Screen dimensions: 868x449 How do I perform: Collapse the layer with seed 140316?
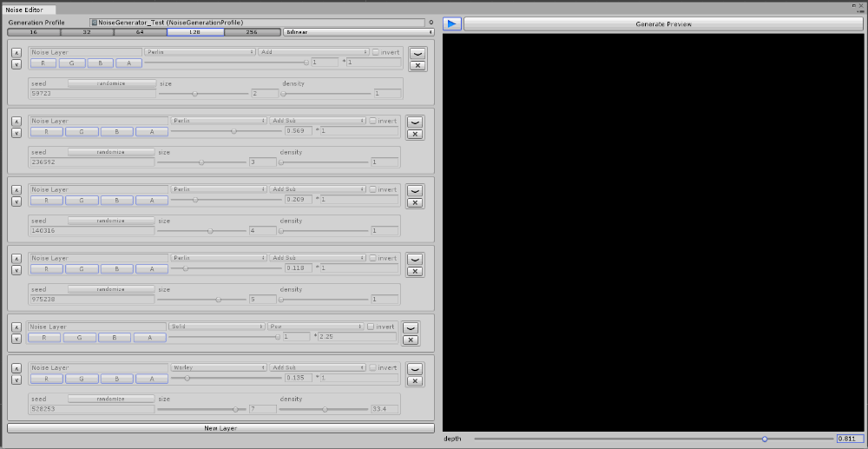415,190
